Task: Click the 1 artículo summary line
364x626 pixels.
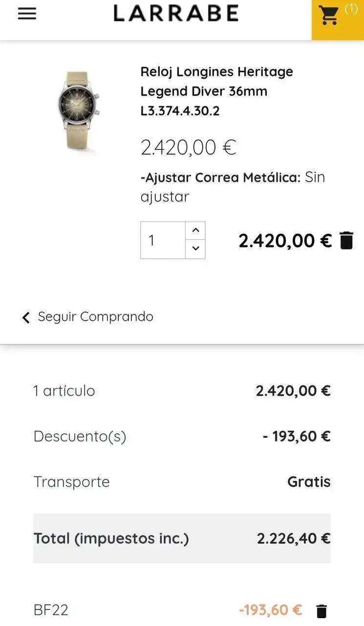Action: (x=182, y=391)
